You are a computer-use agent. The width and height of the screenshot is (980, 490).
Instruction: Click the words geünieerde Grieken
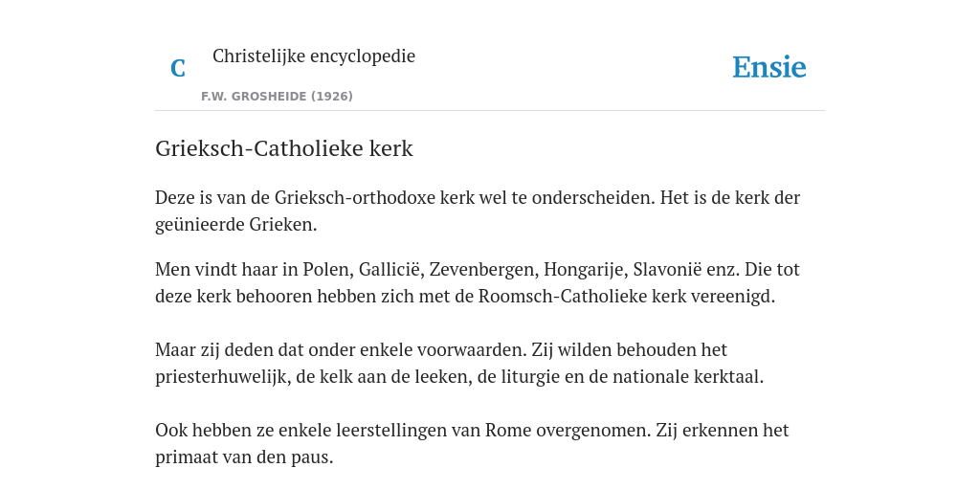(x=235, y=225)
